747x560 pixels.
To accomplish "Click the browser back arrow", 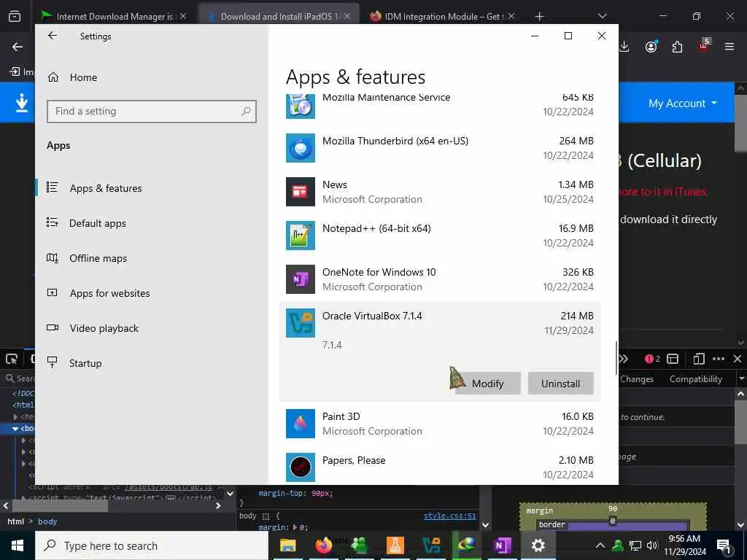I will [18, 47].
